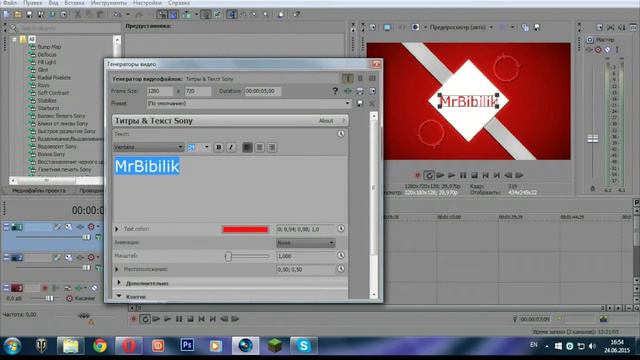Switch to Медиафайлы проекта tab

click(39, 191)
